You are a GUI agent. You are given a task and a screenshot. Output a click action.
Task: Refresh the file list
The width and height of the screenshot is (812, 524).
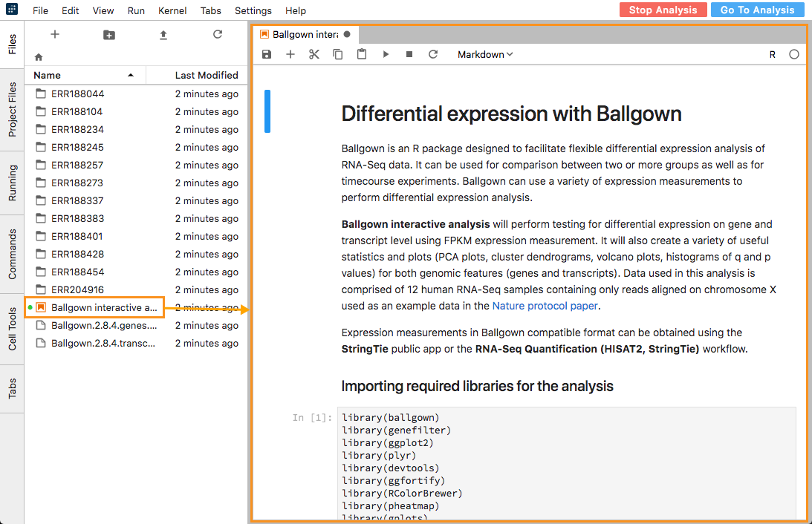click(218, 35)
